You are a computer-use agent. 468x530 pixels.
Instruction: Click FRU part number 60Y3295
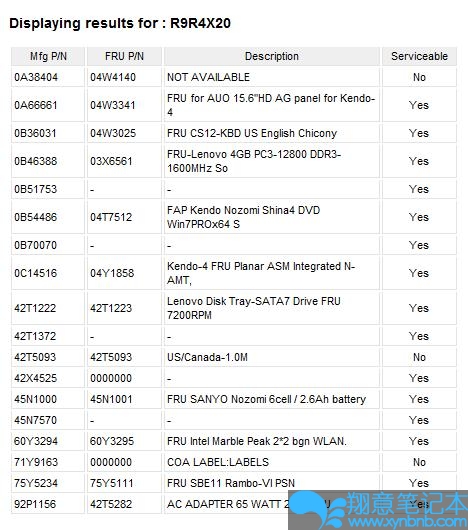tap(112, 441)
